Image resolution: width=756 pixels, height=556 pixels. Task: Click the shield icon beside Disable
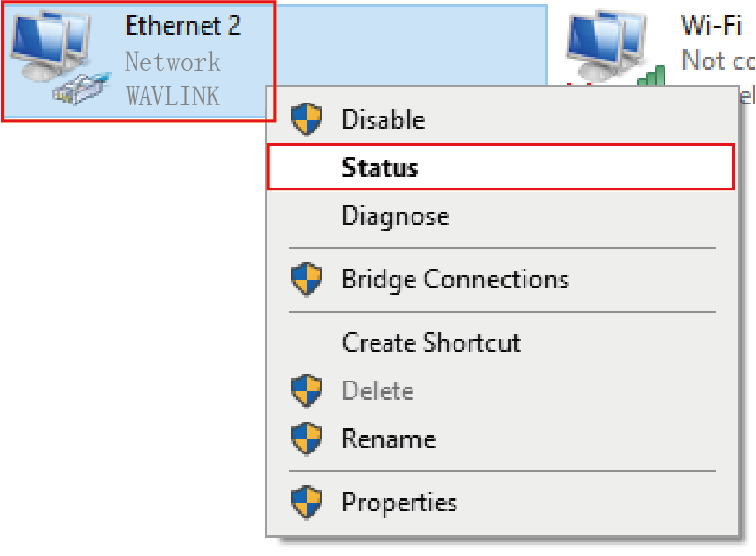[307, 119]
